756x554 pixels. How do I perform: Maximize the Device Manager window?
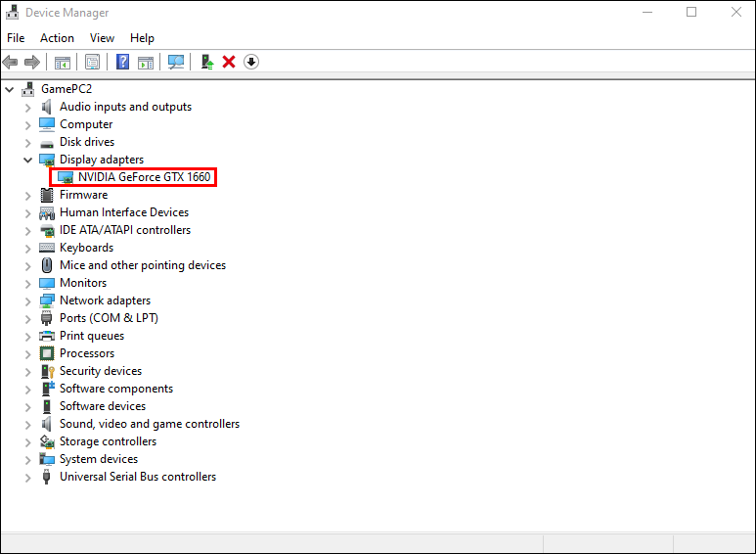[691, 12]
